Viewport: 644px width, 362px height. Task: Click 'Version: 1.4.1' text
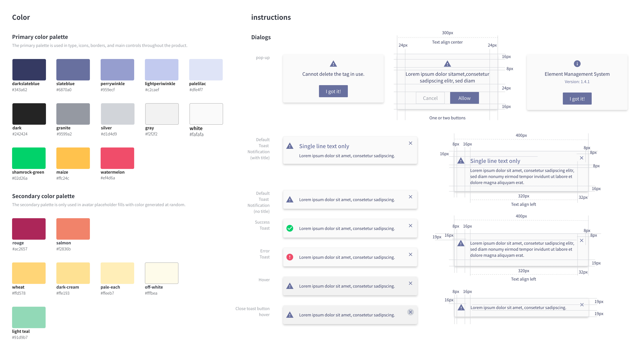coord(577,82)
